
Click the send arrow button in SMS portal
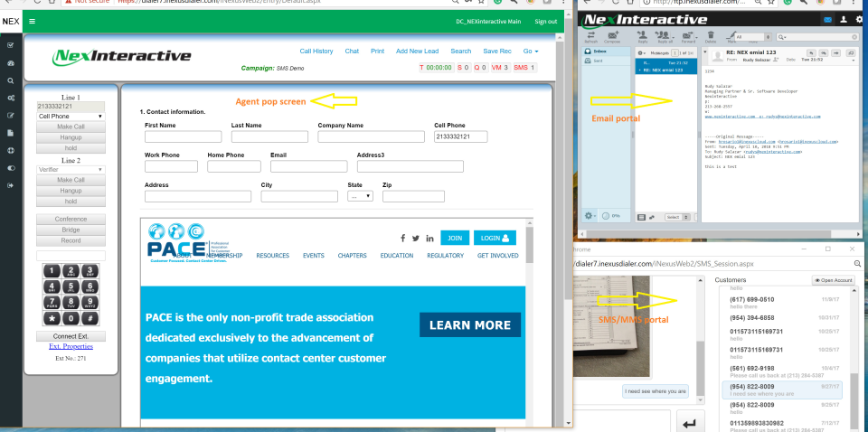690,423
